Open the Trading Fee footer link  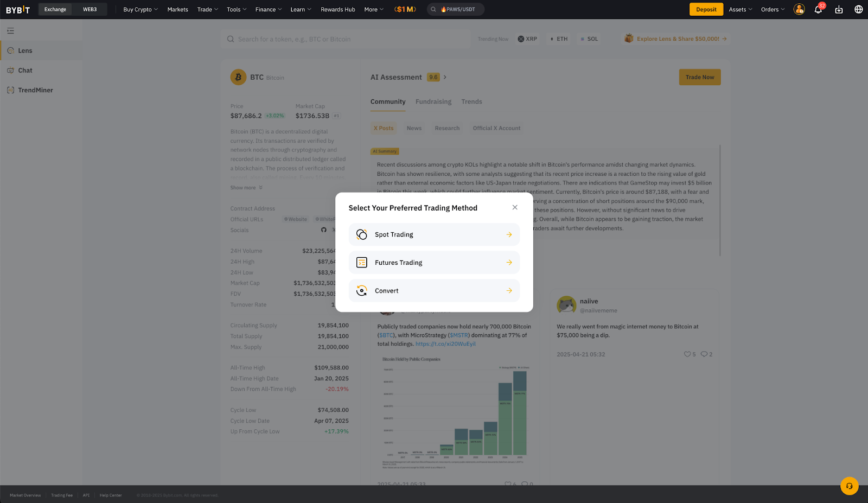pyautogui.click(x=62, y=495)
